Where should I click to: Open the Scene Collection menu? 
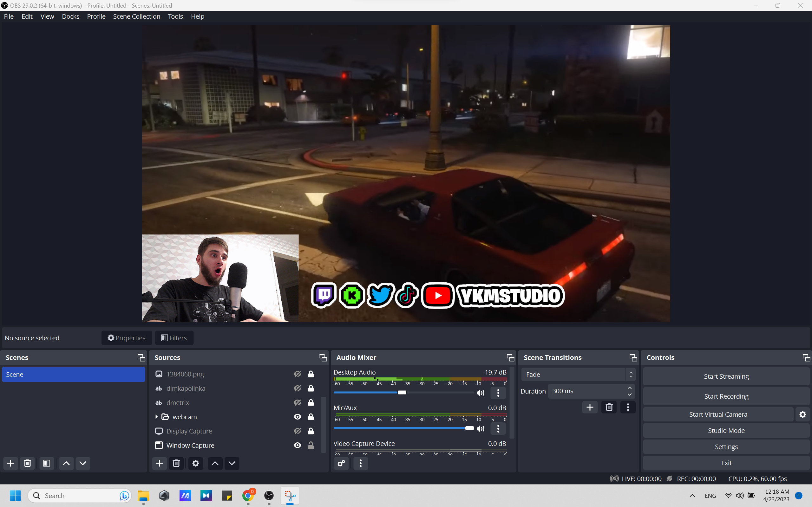coord(137,16)
